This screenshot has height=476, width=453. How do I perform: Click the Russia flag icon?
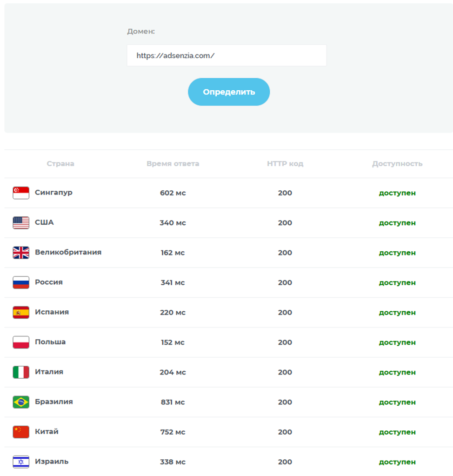pyautogui.click(x=21, y=282)
